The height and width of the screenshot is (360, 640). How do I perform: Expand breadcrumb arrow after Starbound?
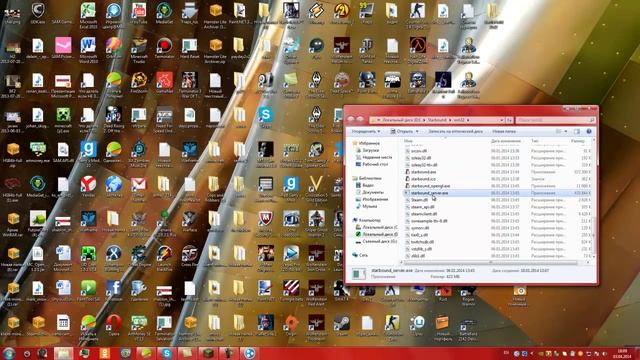click(450, 120)
